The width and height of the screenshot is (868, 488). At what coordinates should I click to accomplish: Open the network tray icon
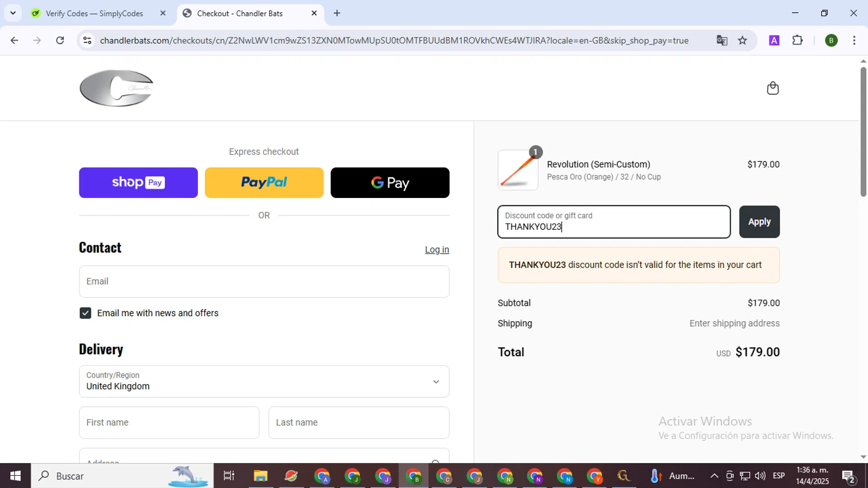(x=745, y=476)
